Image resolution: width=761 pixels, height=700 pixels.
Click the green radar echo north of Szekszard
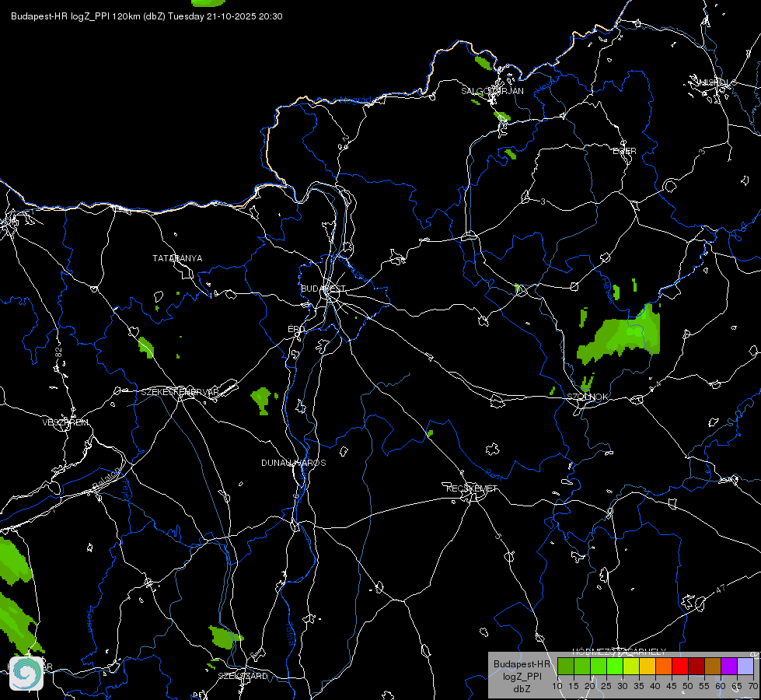click(225, 637)
